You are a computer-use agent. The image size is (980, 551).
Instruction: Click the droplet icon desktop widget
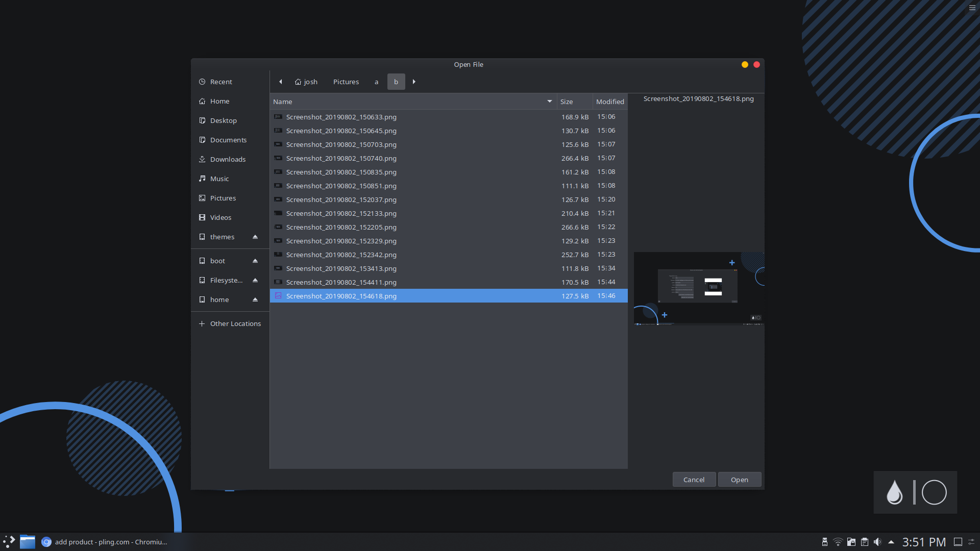pyautogui.click(x=894, y=492)
